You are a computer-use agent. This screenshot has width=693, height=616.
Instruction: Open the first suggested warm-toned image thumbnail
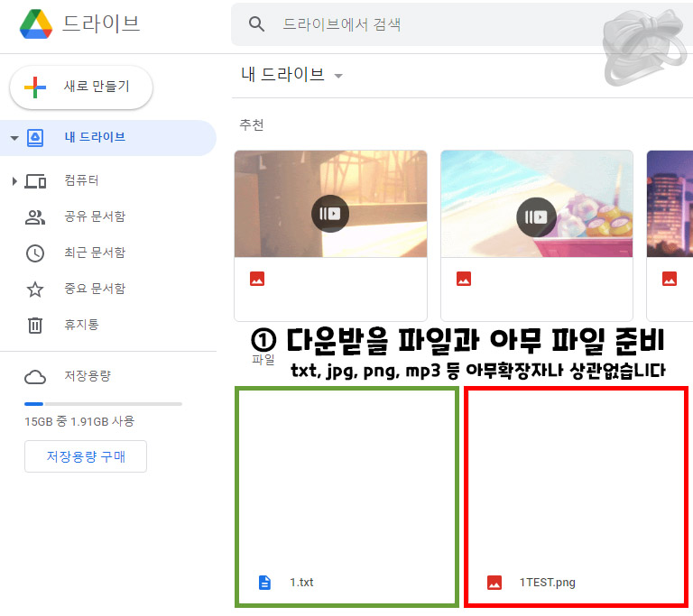(330, 204)
